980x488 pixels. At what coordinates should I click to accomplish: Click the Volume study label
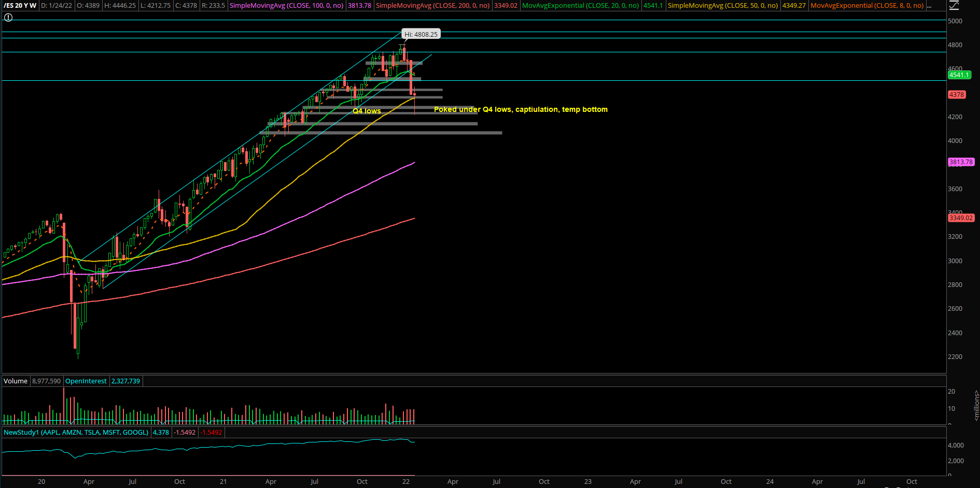(16, 381)
